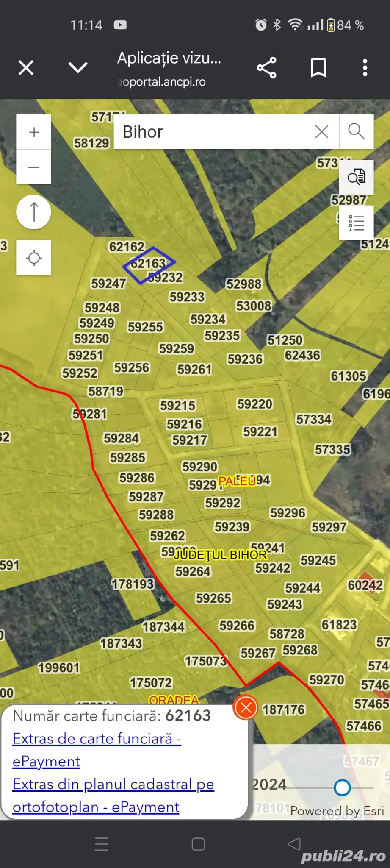Reset map orientation with north arrow
Screen dimensions: 390x868
34,212
